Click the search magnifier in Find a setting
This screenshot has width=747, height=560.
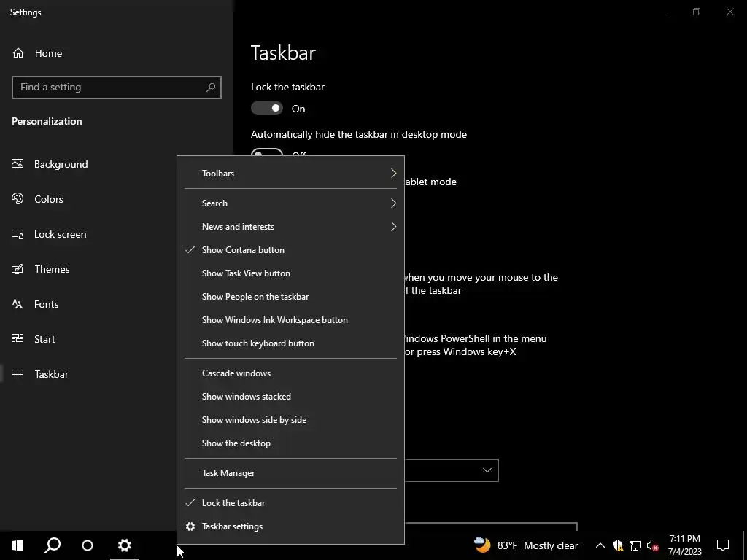click(211, 87)
